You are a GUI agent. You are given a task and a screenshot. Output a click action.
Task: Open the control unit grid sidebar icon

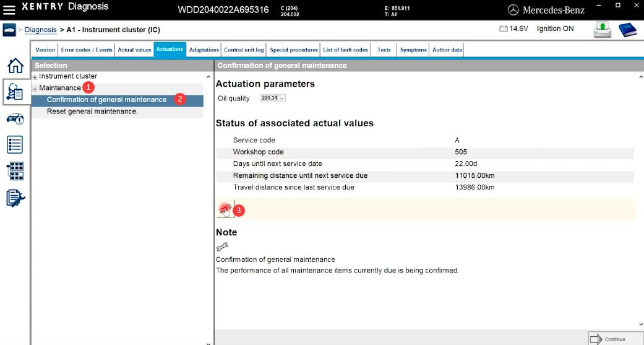[x=15, y=171]
